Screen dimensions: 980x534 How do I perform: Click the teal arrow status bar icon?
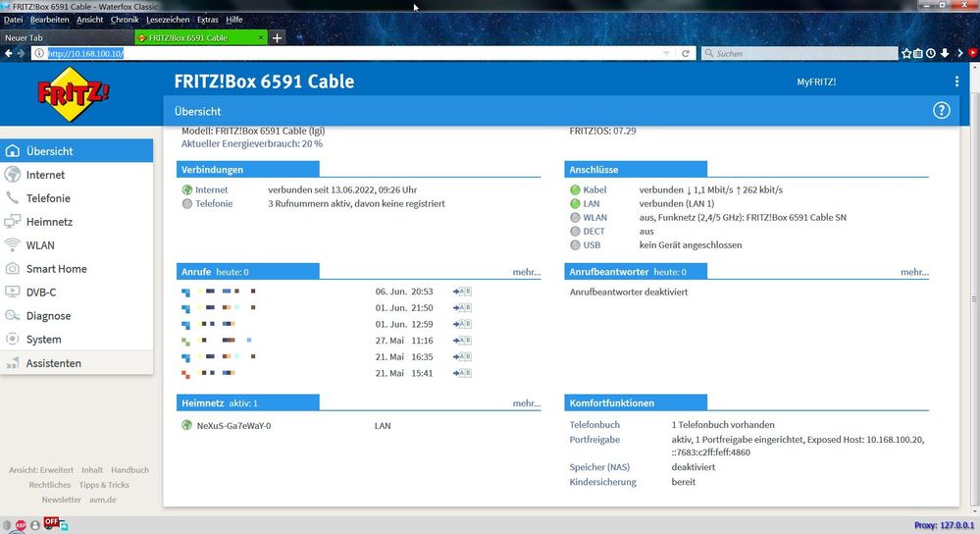tap(64, 526)
